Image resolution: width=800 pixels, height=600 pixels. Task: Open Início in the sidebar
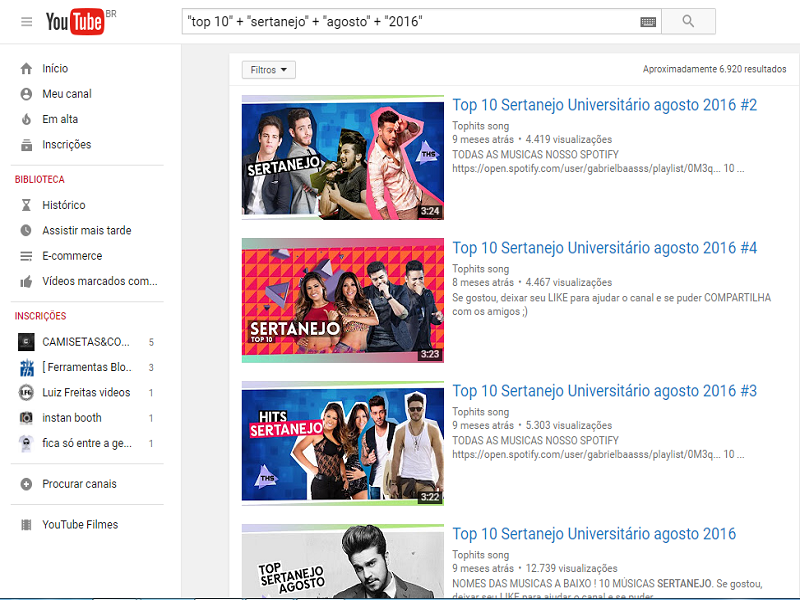(55, 68)
